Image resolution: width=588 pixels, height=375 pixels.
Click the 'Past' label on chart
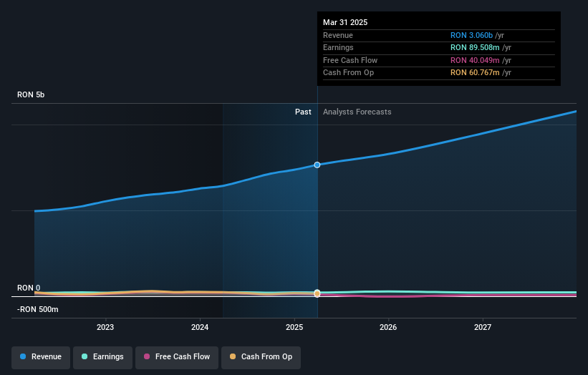click(303, 112)
